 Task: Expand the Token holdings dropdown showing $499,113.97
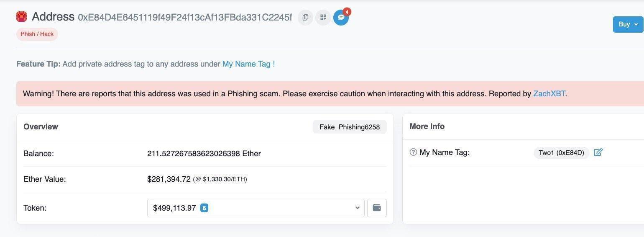click(256, 208)
